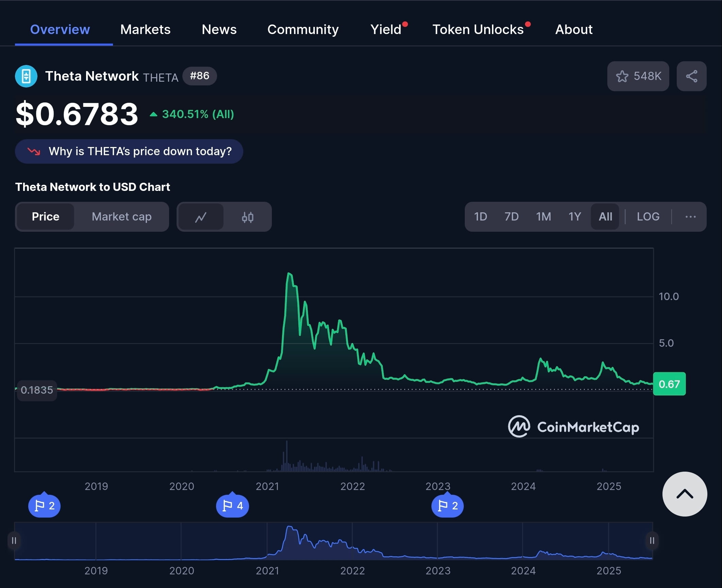Click "Why is THETA's price down today?"
Viewport: 722px width, 588px height.
tap(129, 151)
